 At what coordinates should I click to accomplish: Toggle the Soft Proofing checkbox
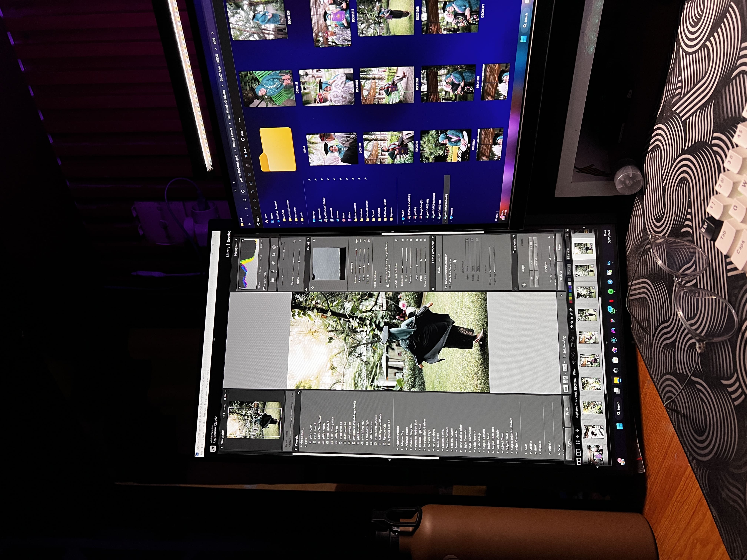[x=564, y=356]
